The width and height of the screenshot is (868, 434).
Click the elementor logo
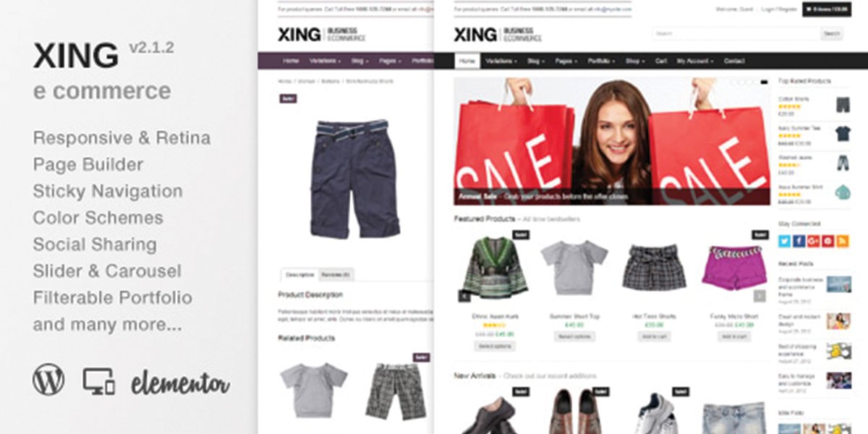click(x=180, y=383)
